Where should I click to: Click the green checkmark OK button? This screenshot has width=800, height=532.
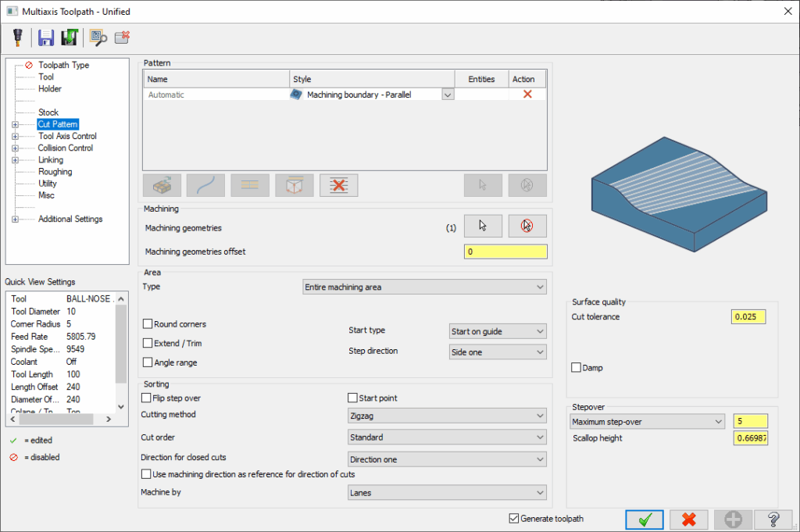pos(645,520)
